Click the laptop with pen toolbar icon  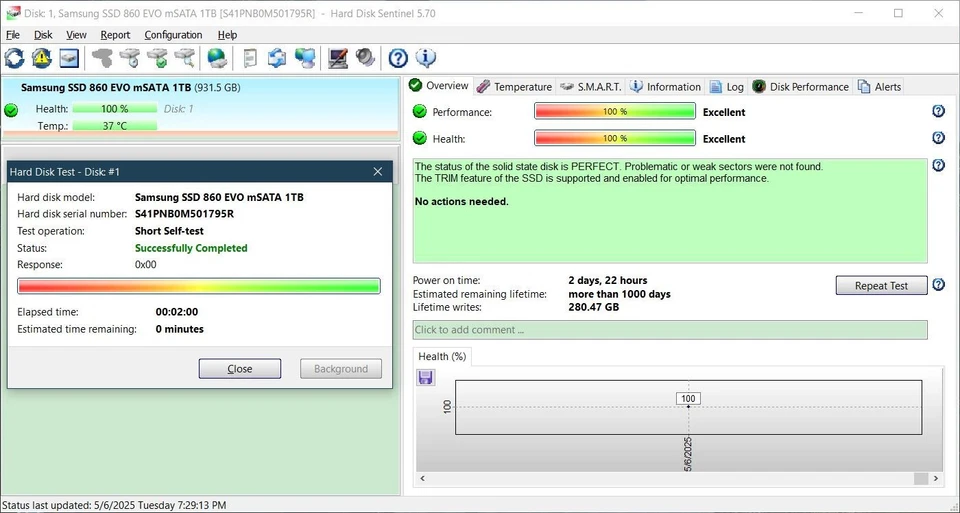338,58
